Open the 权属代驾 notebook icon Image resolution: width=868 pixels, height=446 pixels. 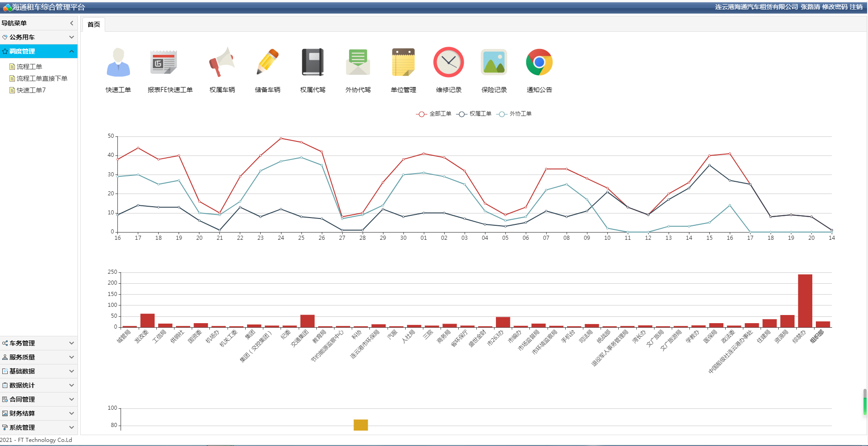click(313, 63)
